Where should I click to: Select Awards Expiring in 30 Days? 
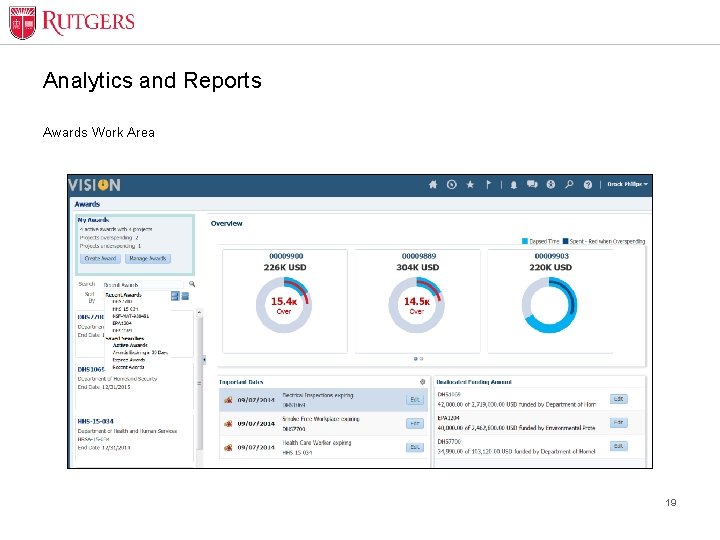[140, 353]
